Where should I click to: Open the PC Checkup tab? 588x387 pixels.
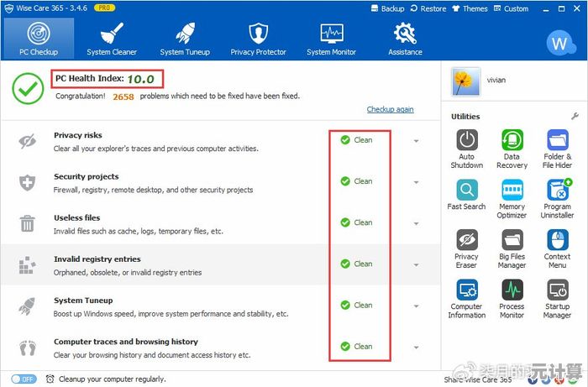39,39
